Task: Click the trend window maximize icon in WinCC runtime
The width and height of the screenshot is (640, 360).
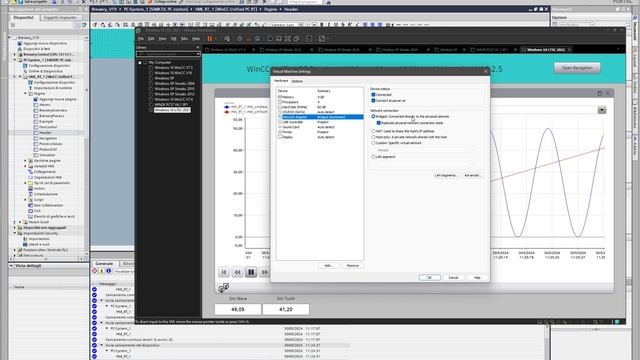Action: [x=600, y=93]
